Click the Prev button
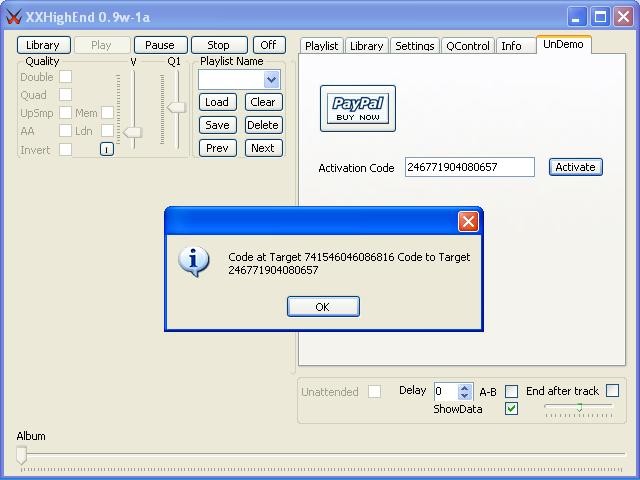 coord(218,148)
